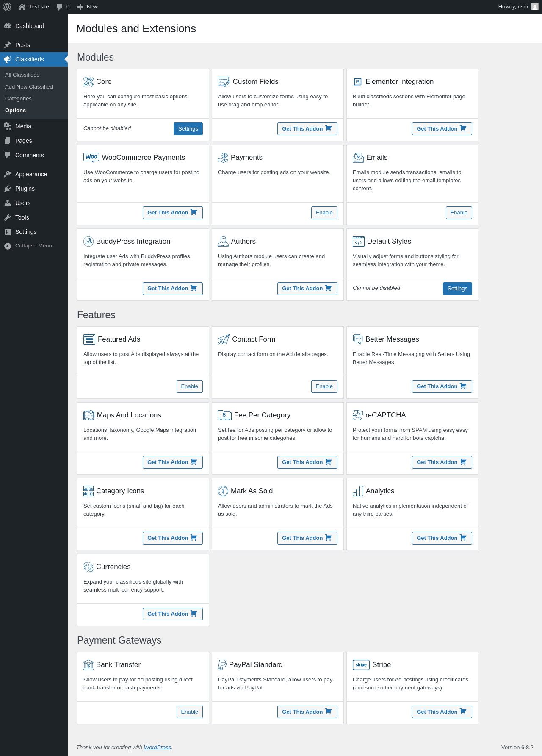Click the reCAPTCHA icon
The width and height of the screenshot is (542, 756).
(x=358, y=415)
